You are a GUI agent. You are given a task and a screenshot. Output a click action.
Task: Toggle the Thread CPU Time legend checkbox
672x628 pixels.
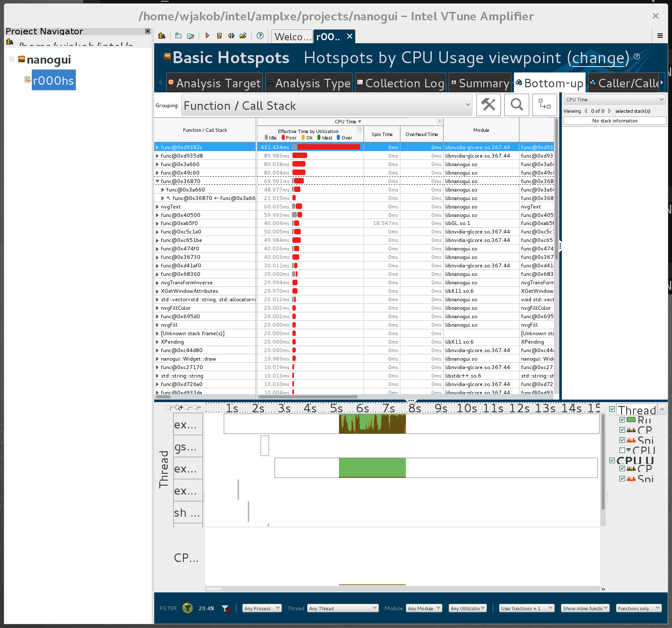tap(622, 430)
